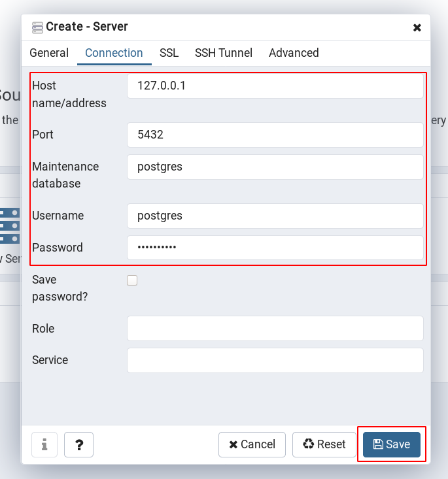This screenshot has height=479, width=448.
Task: Click the Reset button
Action: pos(324,444)
